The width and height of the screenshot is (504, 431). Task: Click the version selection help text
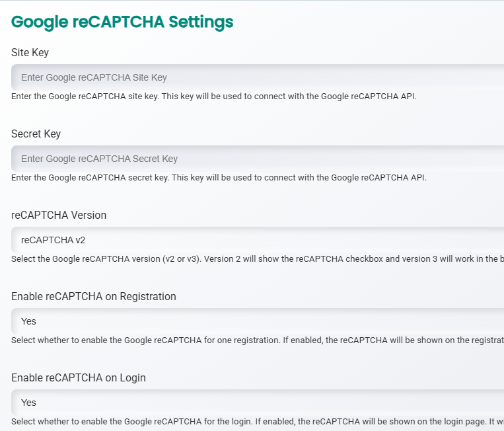(257, 258)
